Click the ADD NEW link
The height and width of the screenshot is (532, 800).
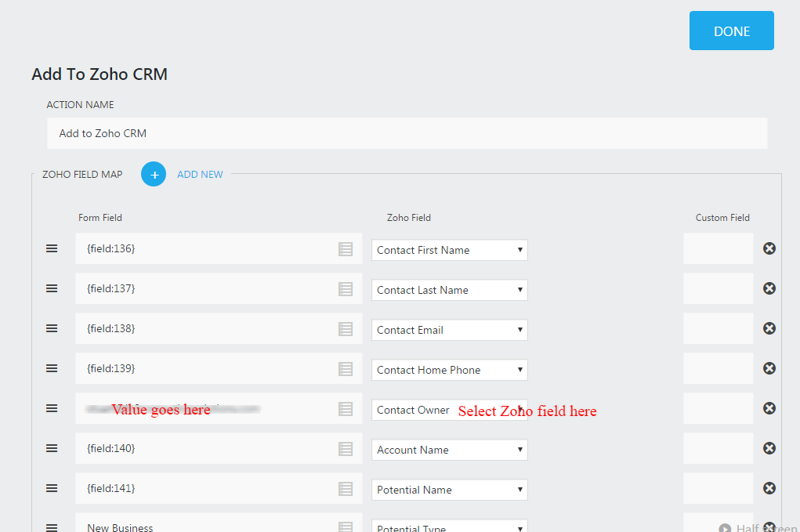200,175
